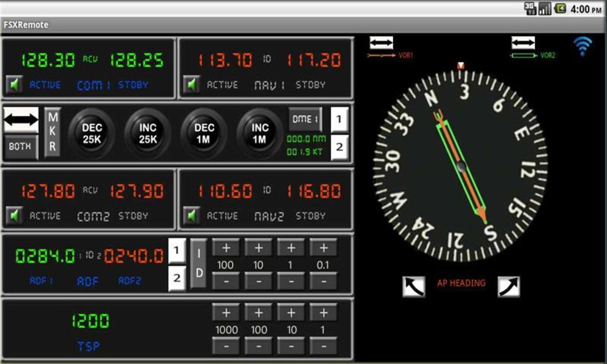Increase transponder code by 1000

pyautogui.click(x=226, y=312)
